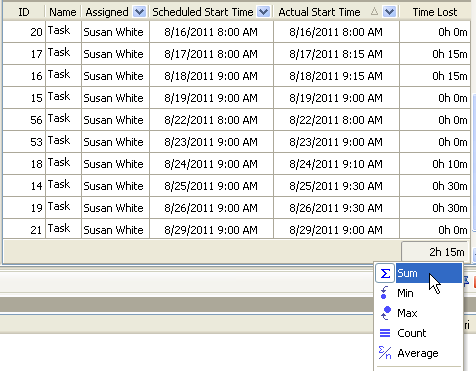Click the Max icon in menu

385,313
